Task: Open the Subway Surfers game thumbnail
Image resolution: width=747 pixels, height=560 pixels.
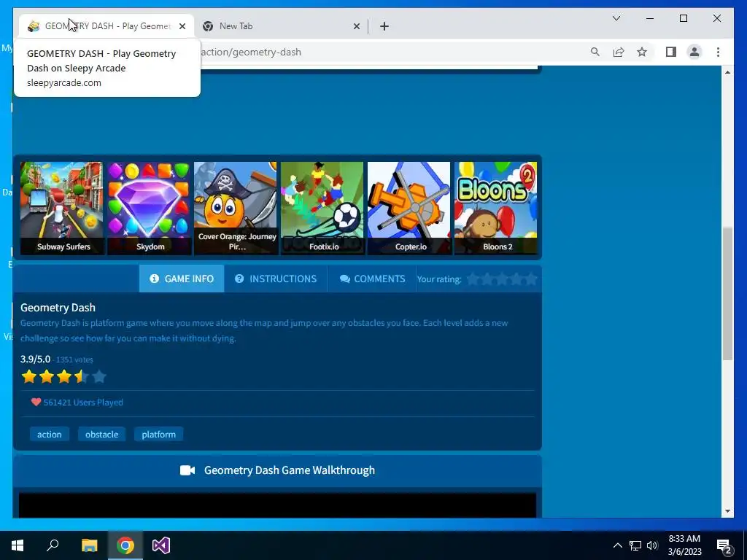Action: tap(61, 208)
